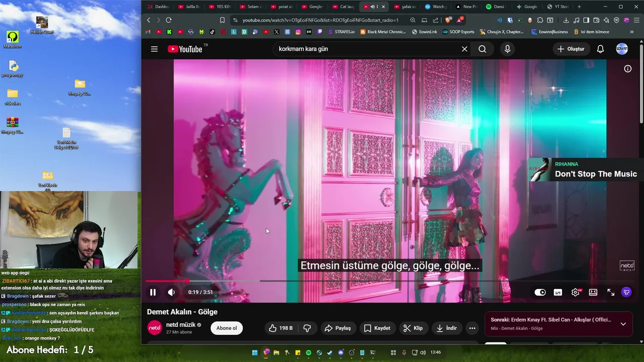Screen dimensions: 644x362
Task: Open a new browser tab
Action: tap(579, 7)
